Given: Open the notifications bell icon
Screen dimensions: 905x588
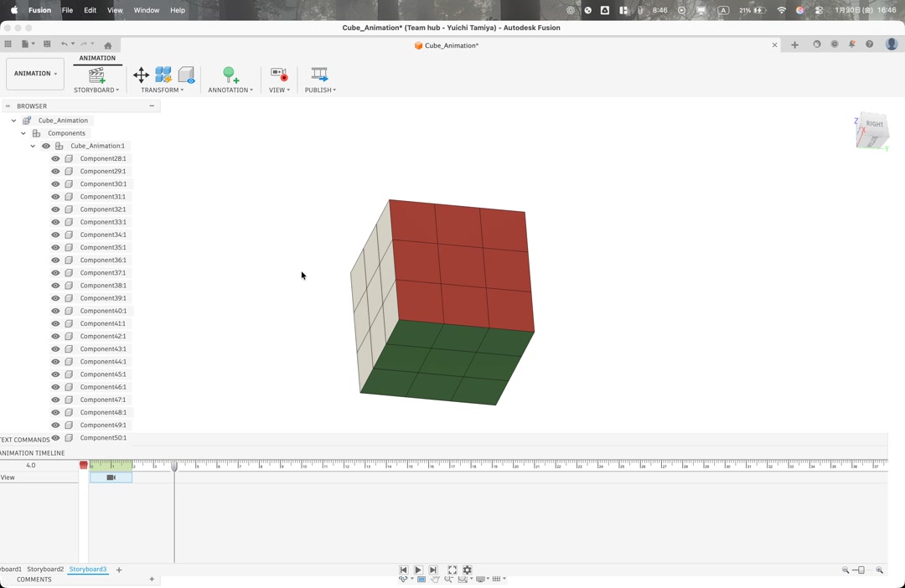Looking at the screenshot, I should click(852, 44).
